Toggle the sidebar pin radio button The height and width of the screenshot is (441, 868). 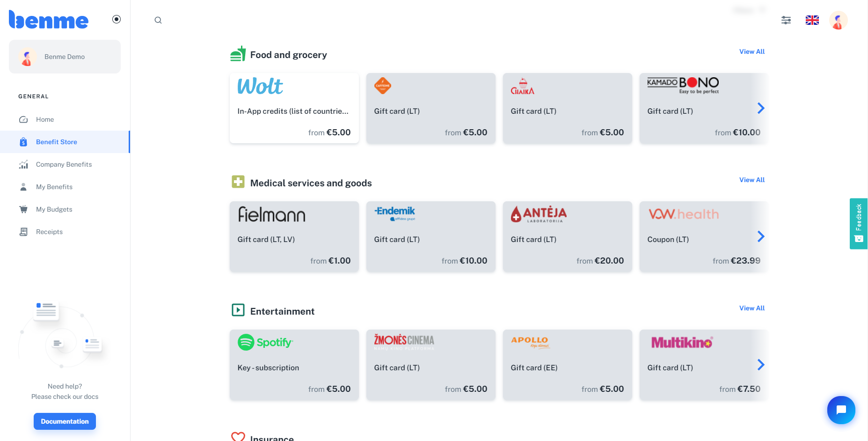tap(117, 19)
